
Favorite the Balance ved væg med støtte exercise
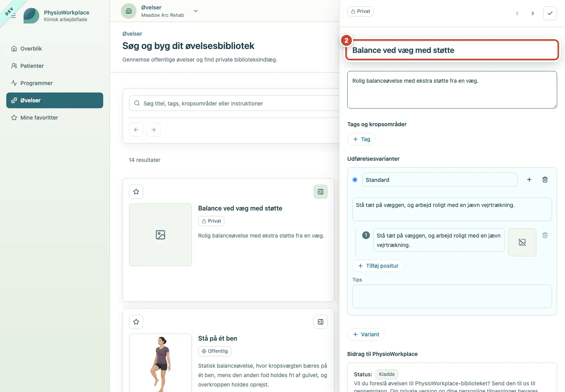click(x=136, y=192)
